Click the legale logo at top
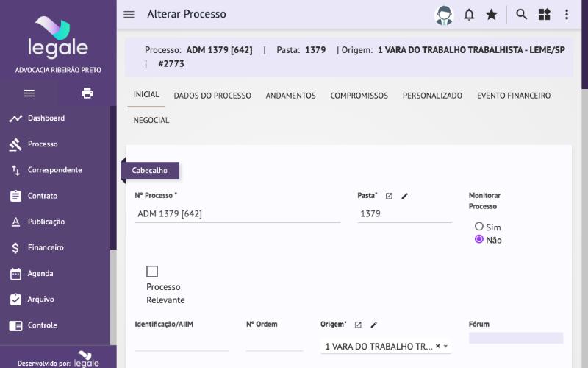 click(58, 38)
